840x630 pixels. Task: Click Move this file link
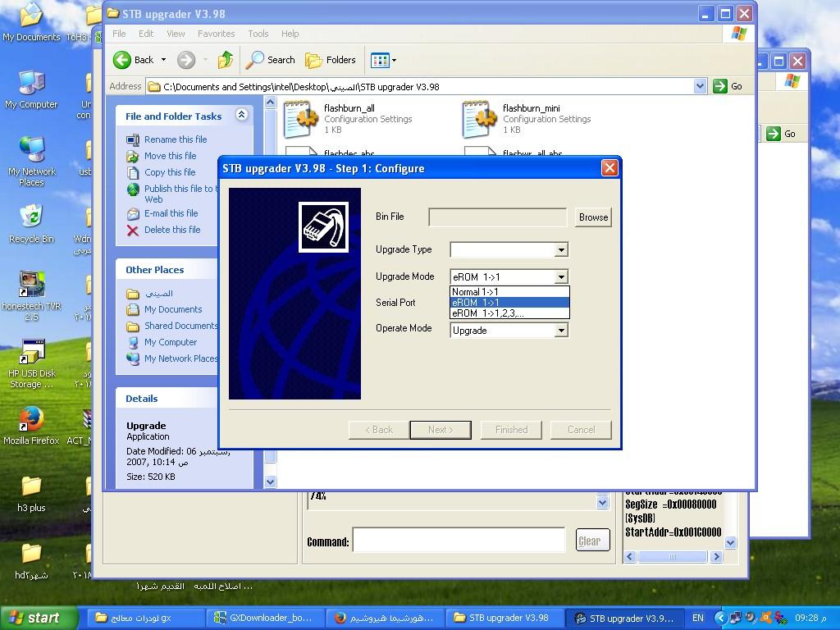pyautogui.click(x=171, y=156)
